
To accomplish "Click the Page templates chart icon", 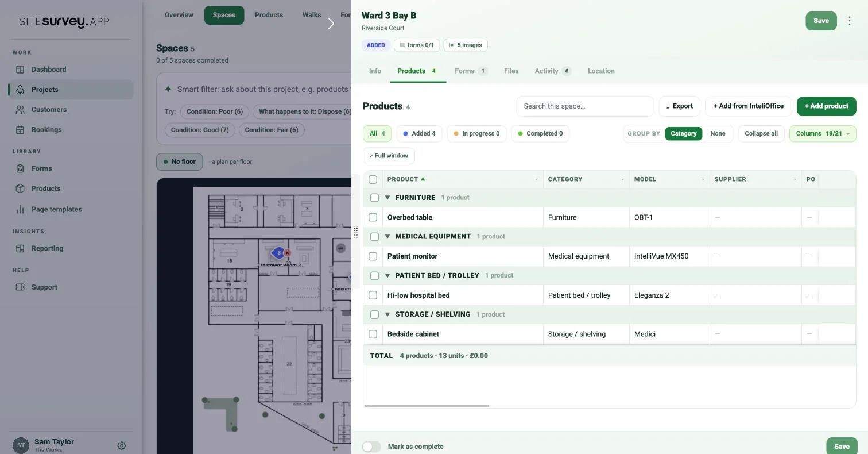I will tap(20, 209).
